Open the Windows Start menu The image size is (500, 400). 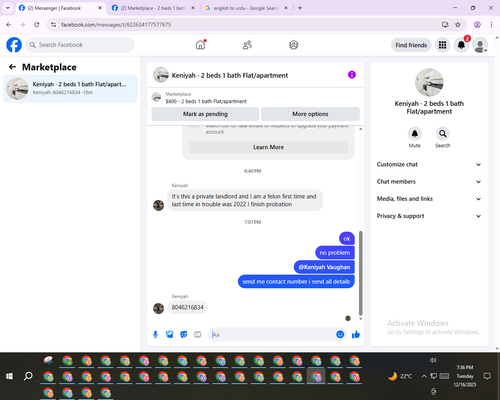click(9, 376)
